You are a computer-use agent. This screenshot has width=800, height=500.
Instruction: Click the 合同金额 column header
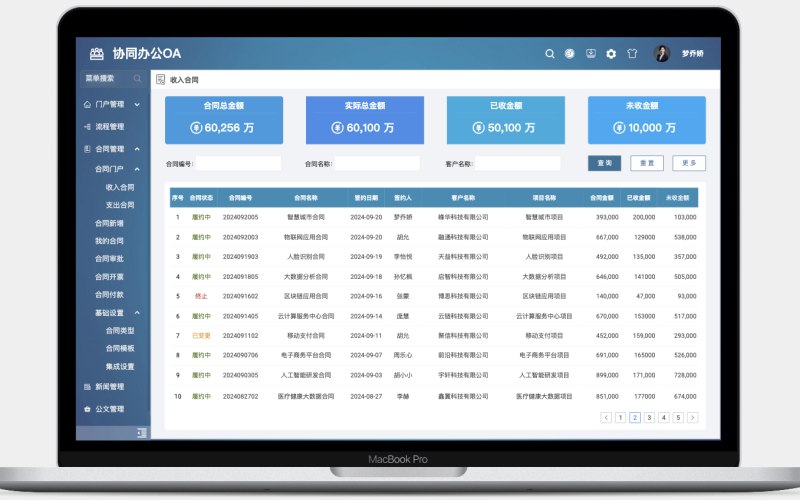point(602,198)
